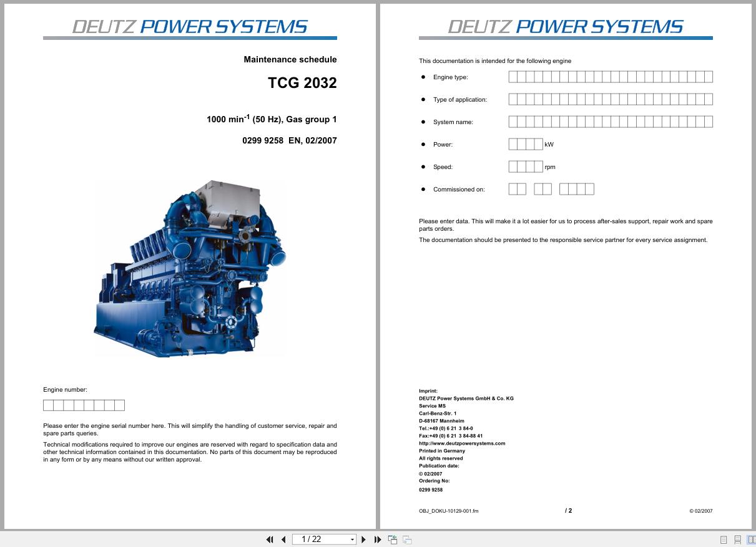
Task: Click the 'Printed in Germany' line
Action: tap(442, 451)
